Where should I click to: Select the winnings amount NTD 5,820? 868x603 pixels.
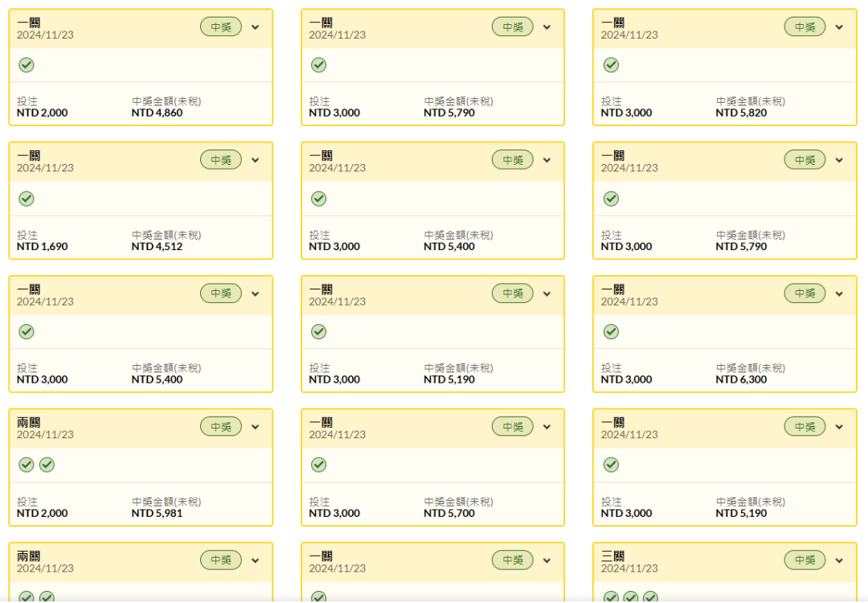pos(741,113)
